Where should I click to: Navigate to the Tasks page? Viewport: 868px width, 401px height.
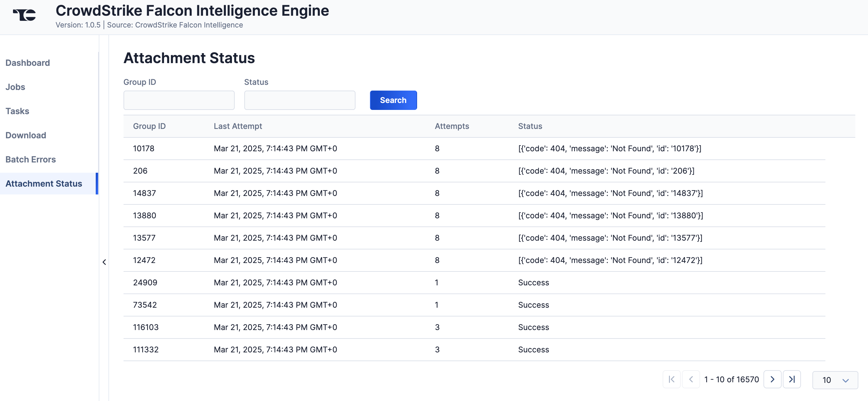[17, 111]
